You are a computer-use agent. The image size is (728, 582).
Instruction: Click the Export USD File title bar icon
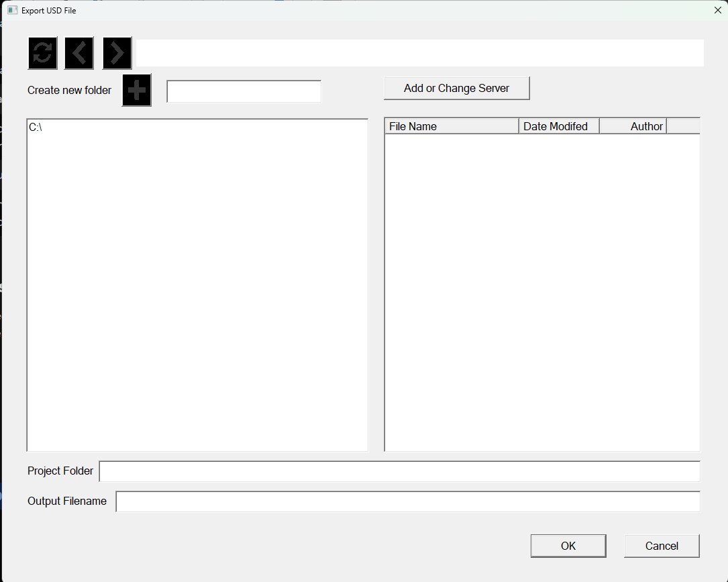(12, 10)
